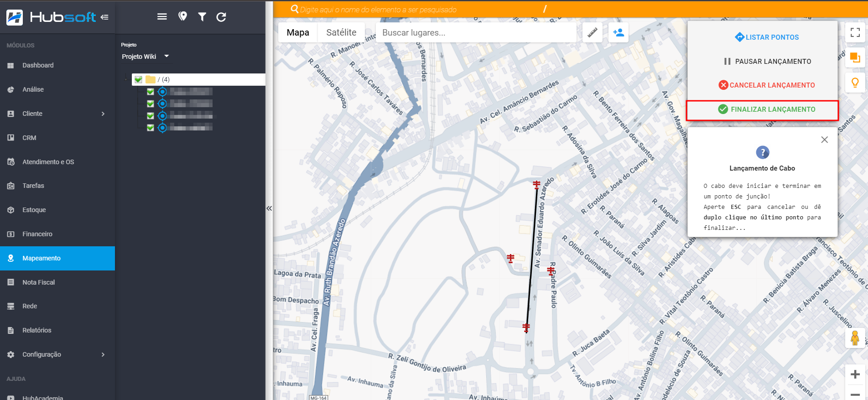Click the lightbulb hint icon
868x400 pixels.
[x=855, y=83]
